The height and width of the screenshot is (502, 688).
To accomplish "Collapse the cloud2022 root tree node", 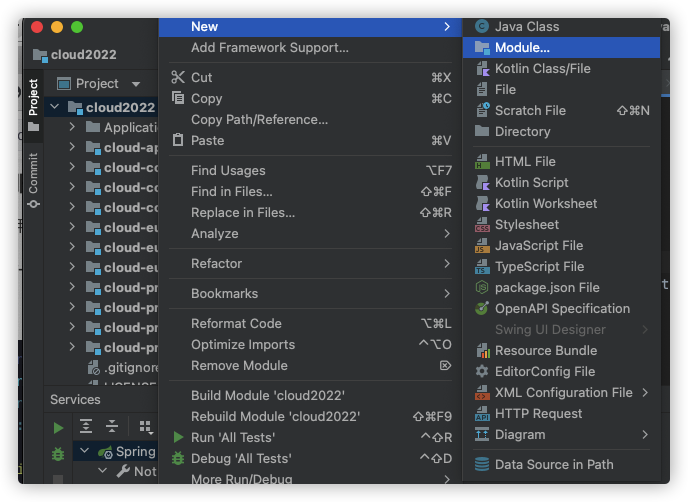I will [54, 107].
